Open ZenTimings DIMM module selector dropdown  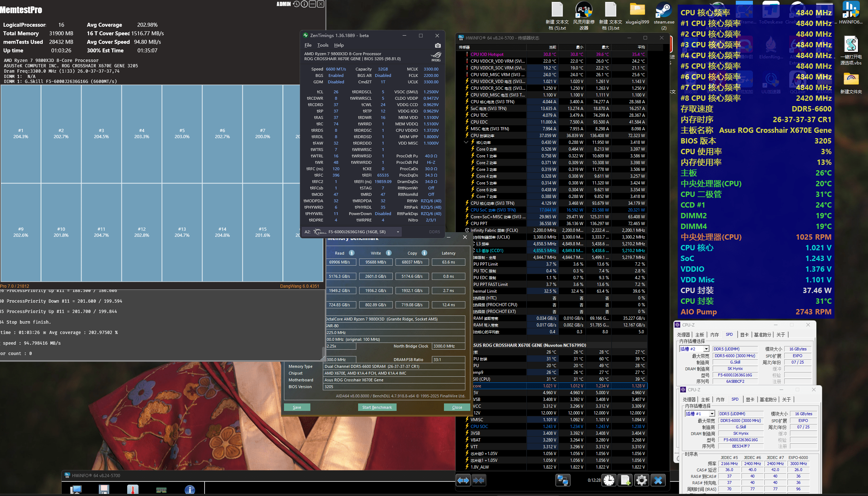[x=398, y=232]
